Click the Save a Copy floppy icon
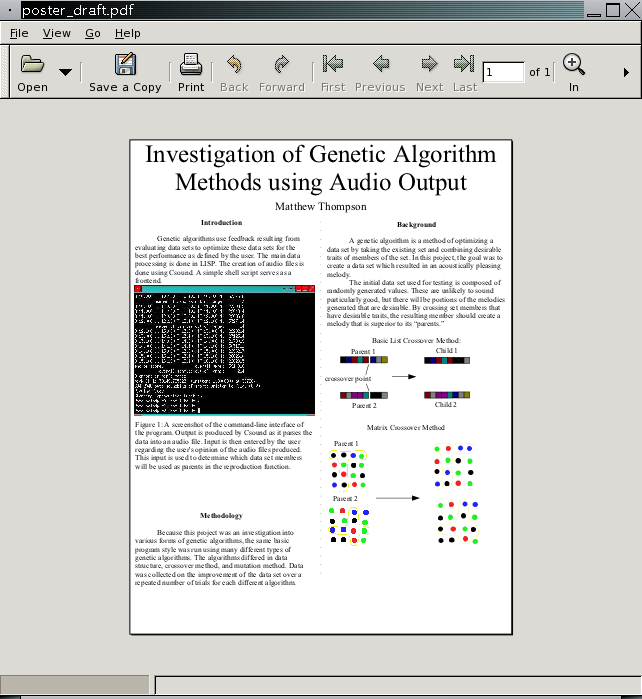Image resolution: width=642 pixels, height=699 pixels. point(125,64)
